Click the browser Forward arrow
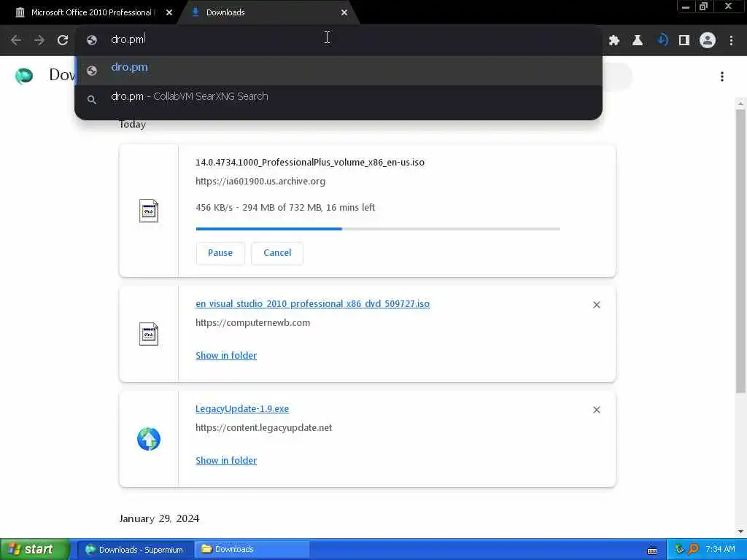Image resolution: width=747 pixels, height=560 pixels. tap(39, 40)
